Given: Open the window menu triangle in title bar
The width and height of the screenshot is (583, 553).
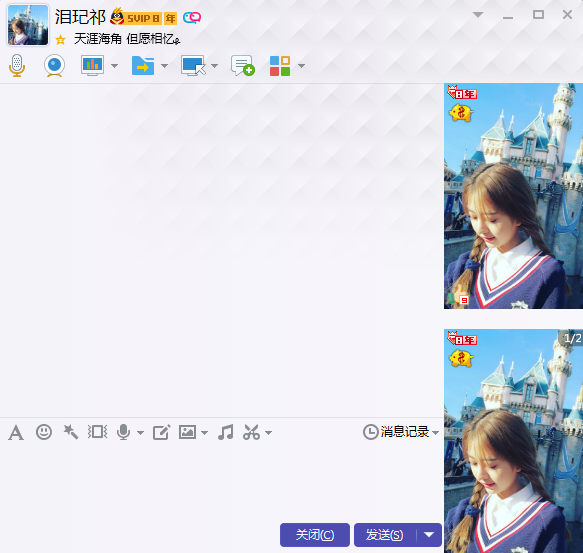Looking at the screenshot, I should [478, 15].
